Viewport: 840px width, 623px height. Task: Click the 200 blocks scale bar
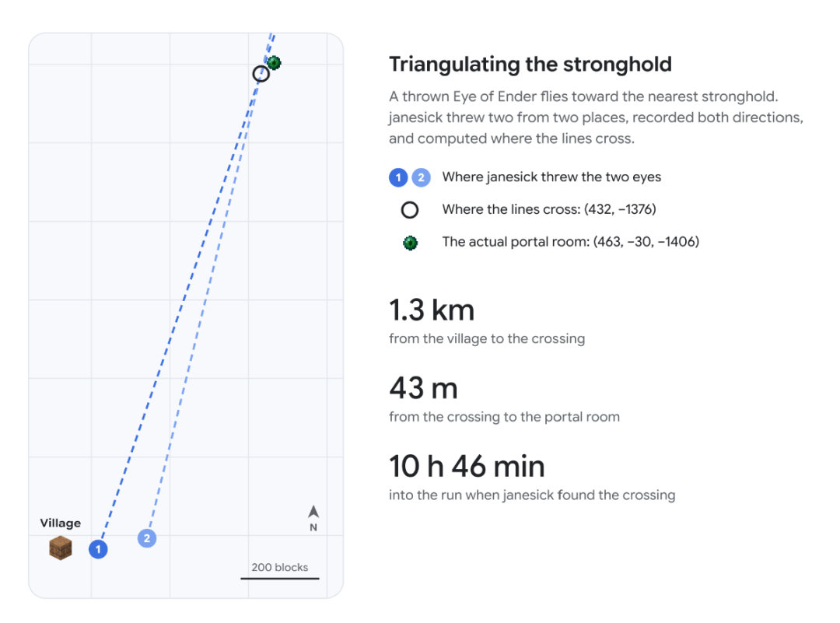pos(280,578)
